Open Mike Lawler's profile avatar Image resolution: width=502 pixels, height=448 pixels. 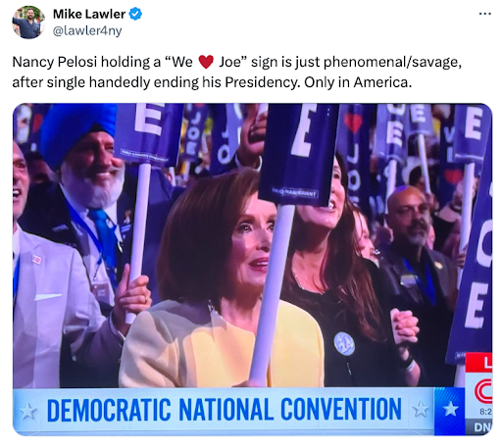click(x=28, y=23)
